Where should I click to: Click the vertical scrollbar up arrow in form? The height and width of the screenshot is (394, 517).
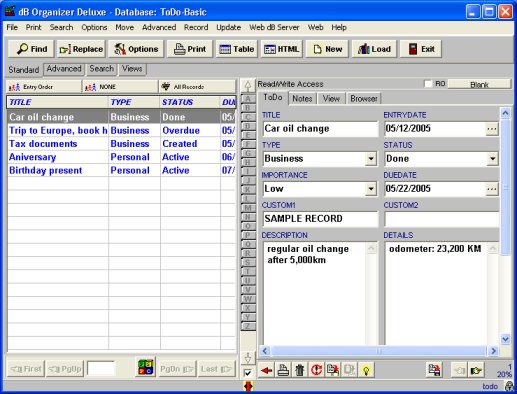coord(505,114)
